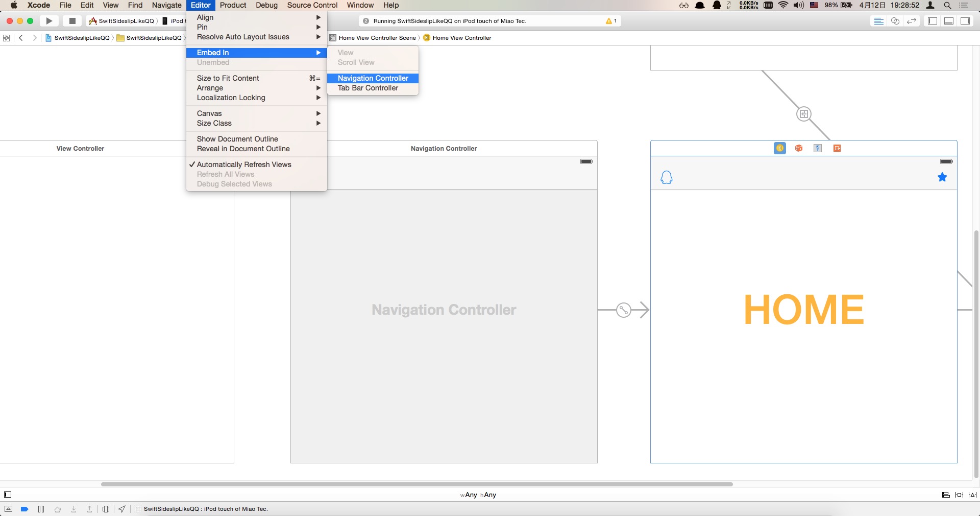Viewport: 980px width, 516px height.
Task: Expand the Size Class submenu
Action: [x=256, y=123]
